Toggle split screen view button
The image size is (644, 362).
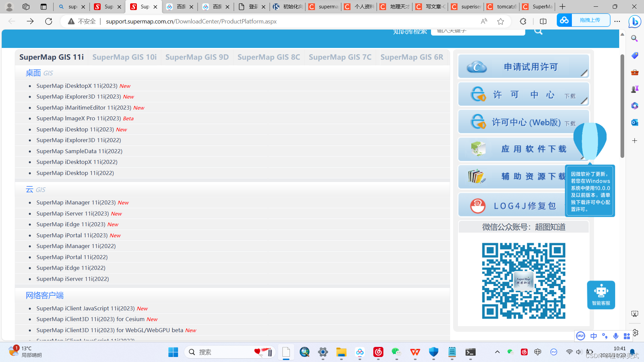point(543,21)
